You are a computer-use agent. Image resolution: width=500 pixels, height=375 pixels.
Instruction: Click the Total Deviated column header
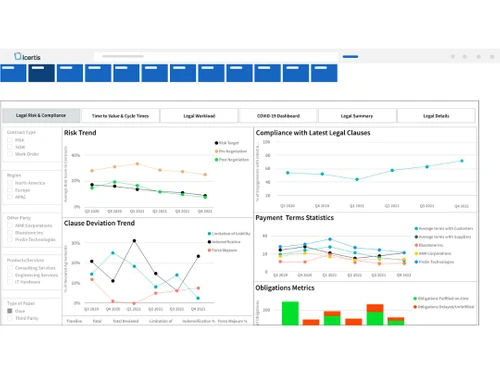[126, 321]
